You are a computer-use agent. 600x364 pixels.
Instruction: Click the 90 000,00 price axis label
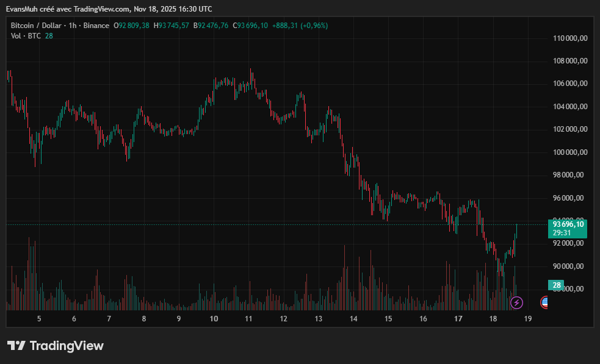tap(568, 266)
